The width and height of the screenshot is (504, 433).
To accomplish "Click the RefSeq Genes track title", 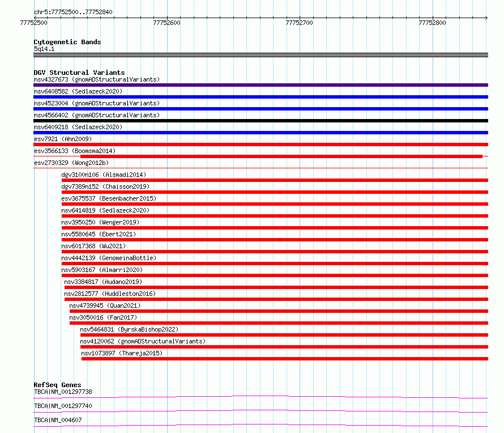I will [x=57, y=385].
